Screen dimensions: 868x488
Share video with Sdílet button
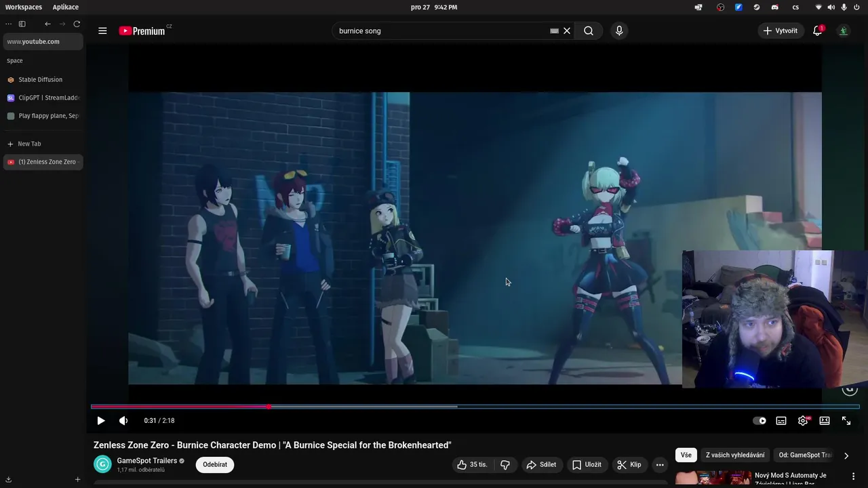[x=541, y=464]
